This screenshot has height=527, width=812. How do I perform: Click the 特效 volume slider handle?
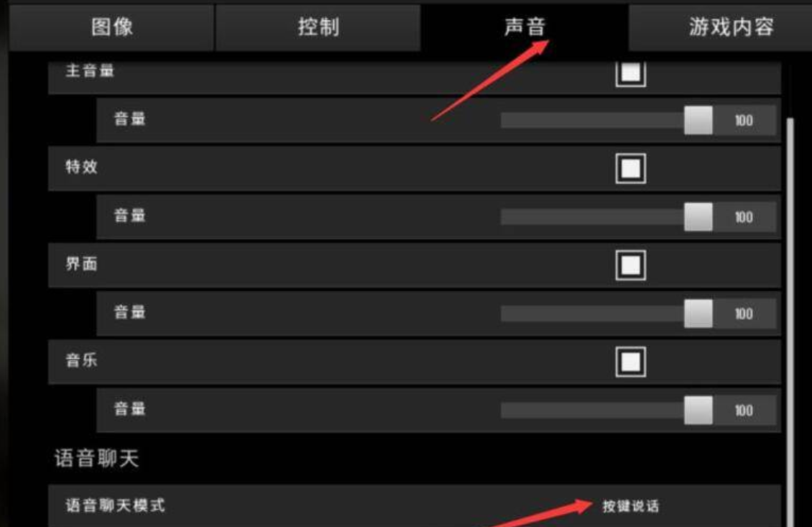click(698, 216)
